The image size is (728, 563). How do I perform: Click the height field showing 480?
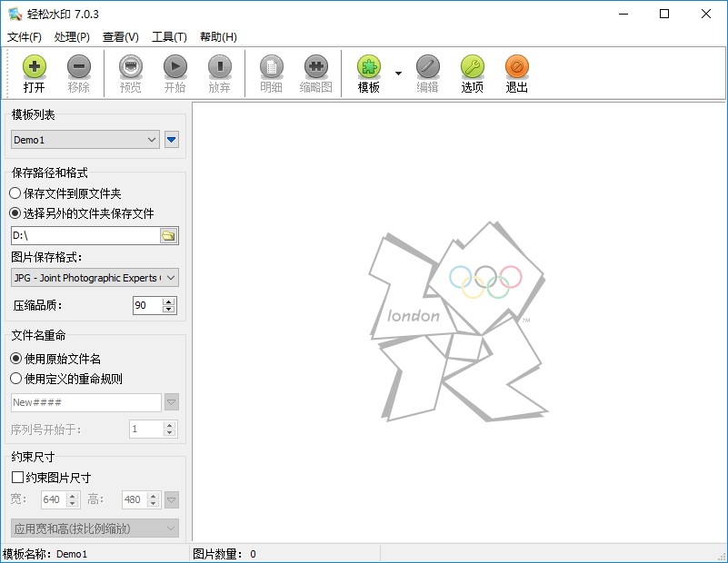point(135,499)
